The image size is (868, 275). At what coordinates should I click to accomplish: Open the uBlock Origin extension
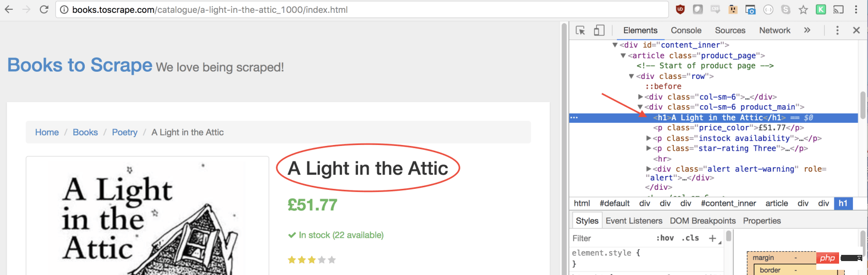coord(680,9)
